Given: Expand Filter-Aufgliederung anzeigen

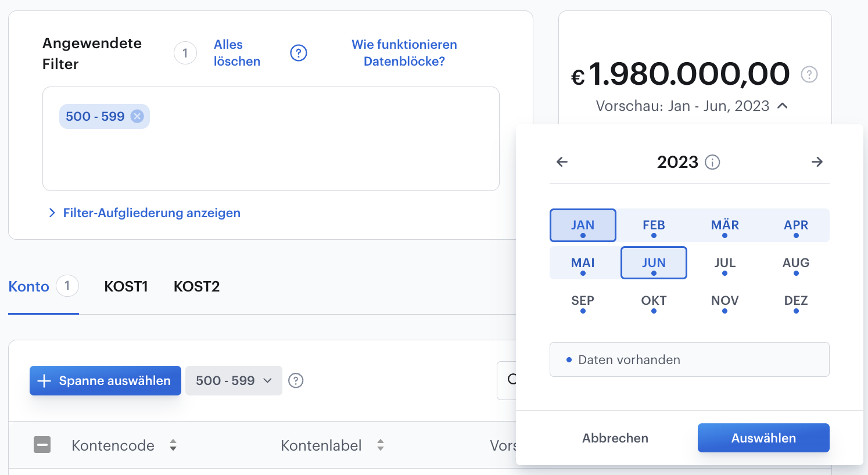Looking at the screenshot, I should (x=144, y=213).
